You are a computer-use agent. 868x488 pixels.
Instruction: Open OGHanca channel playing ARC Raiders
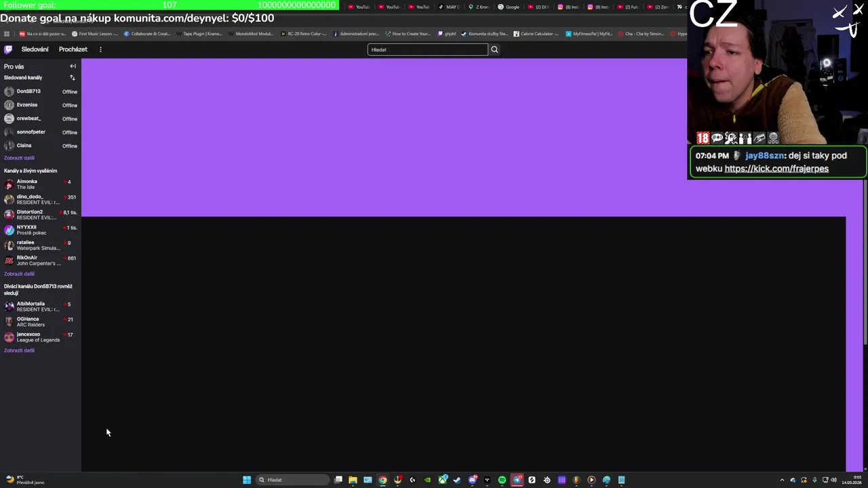pos(41,322)
